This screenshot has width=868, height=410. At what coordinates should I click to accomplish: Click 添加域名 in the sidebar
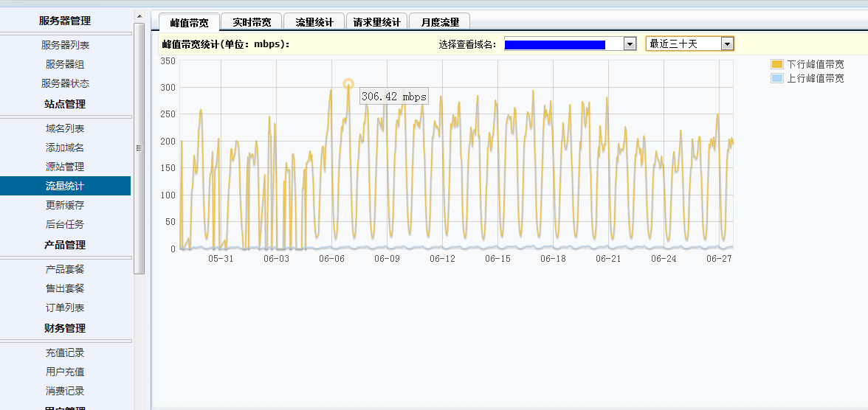(x=65, y=147)
